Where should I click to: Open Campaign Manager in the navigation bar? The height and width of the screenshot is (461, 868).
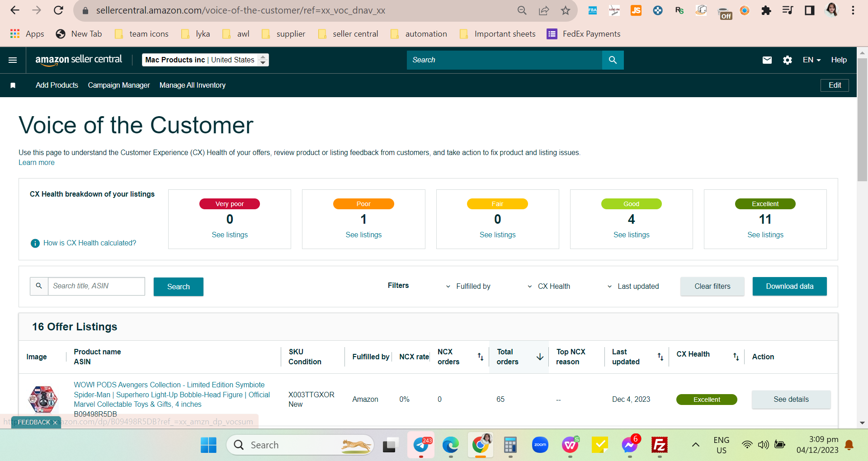click(x=119, y=85)
